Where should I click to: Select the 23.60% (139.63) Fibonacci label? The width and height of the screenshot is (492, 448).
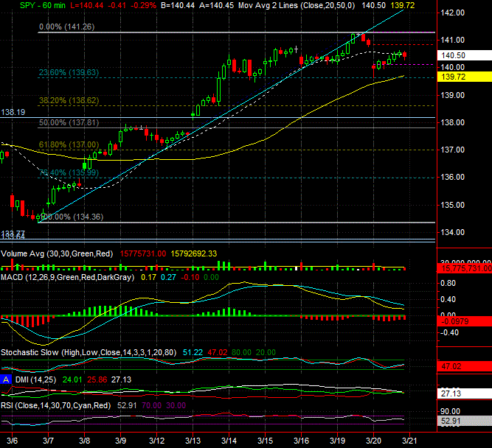[x=69, y=72]
